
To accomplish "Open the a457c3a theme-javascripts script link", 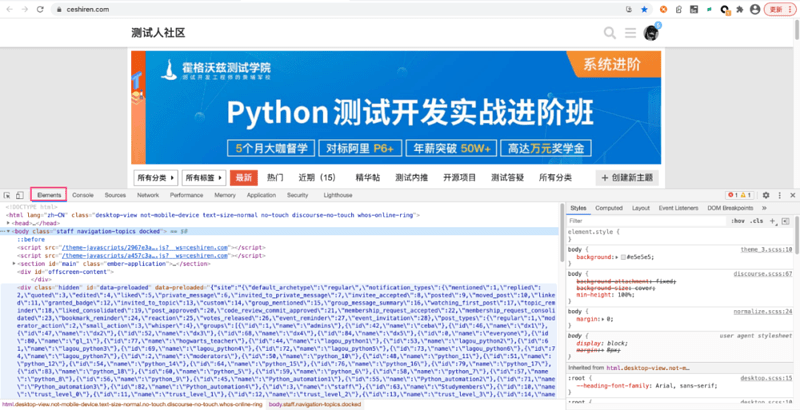I will (x=144, y=256).
